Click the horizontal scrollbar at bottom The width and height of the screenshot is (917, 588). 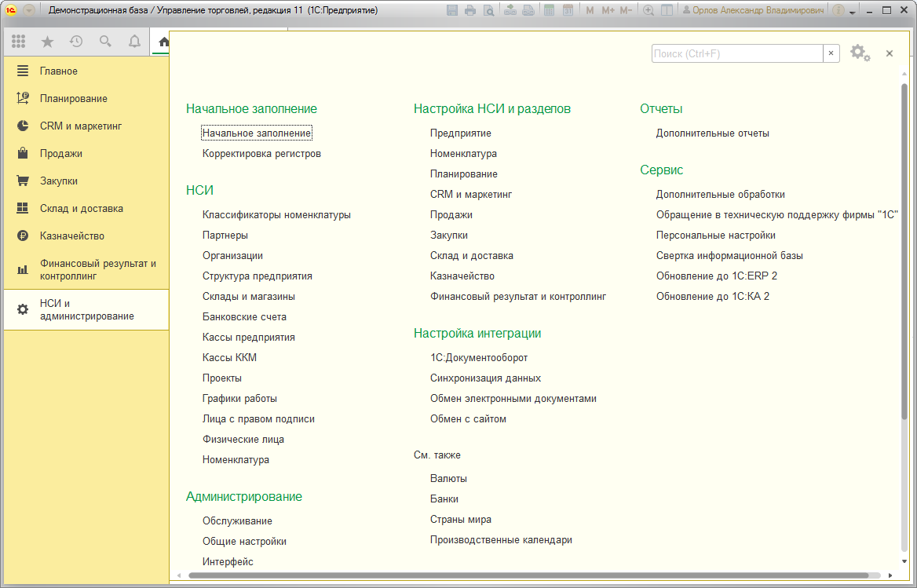tap(533, 575)
